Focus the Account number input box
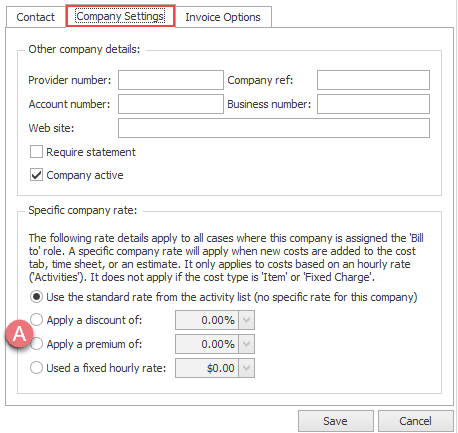 click(171, 104)
